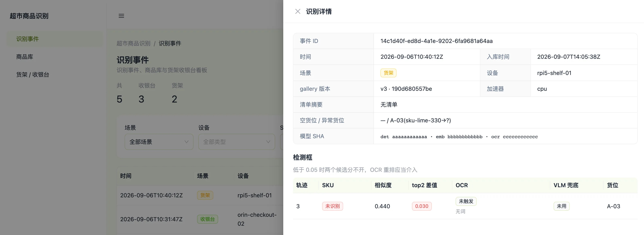Select event row 2026-09-06T10:40:12Z
644x235 pixels.
(x=200, y=195)
